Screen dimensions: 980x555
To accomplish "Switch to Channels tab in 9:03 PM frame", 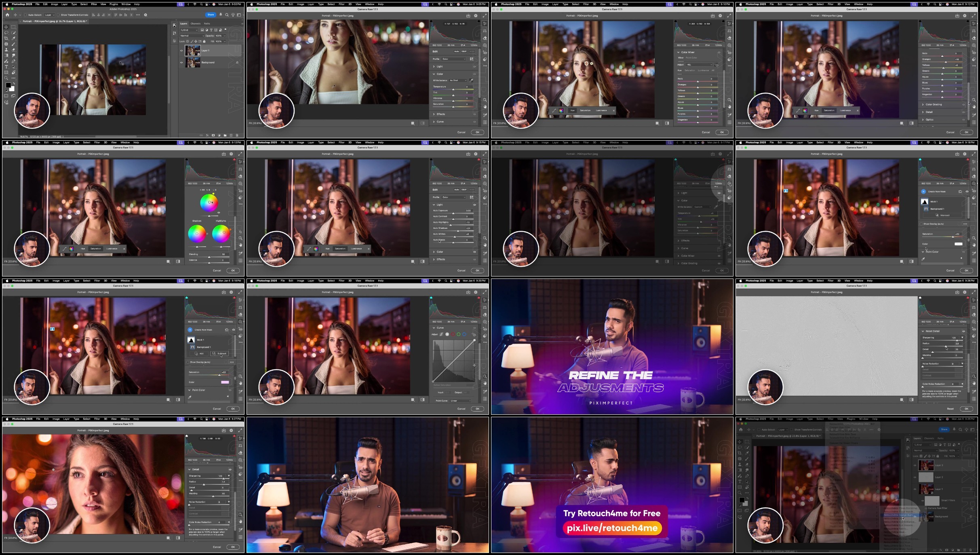I will click(196, 23).
